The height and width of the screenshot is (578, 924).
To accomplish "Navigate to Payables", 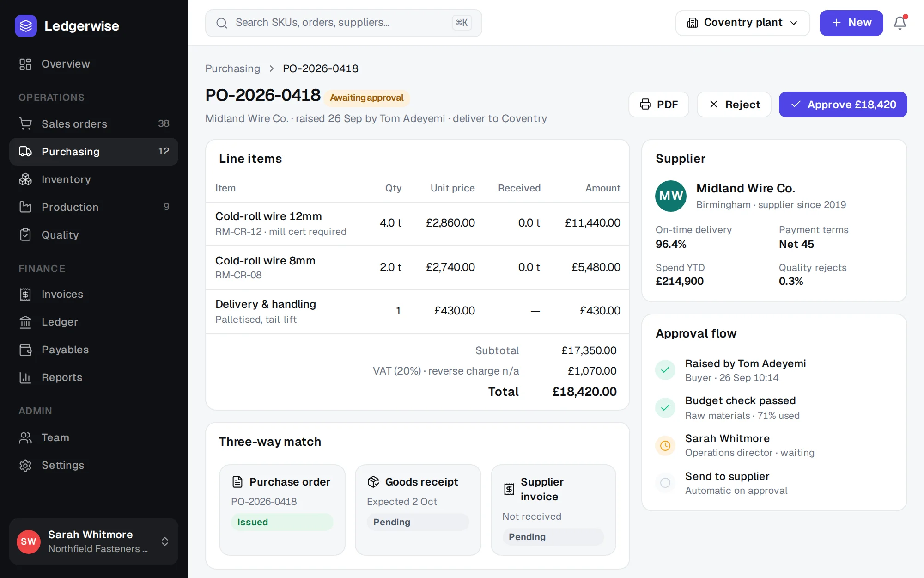I will pyautogui.click(x=94, y=350).
